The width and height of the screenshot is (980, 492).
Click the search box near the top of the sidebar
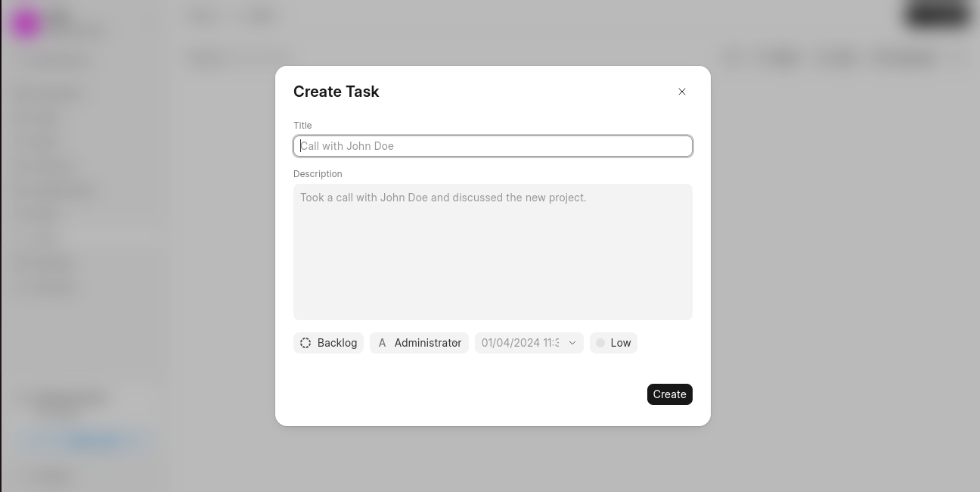click(60, 60)
